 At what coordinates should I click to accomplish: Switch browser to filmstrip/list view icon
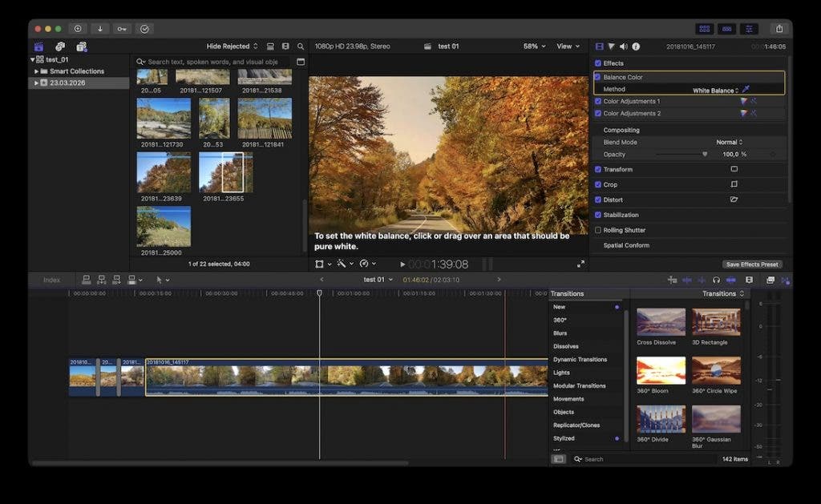point(285,46)
